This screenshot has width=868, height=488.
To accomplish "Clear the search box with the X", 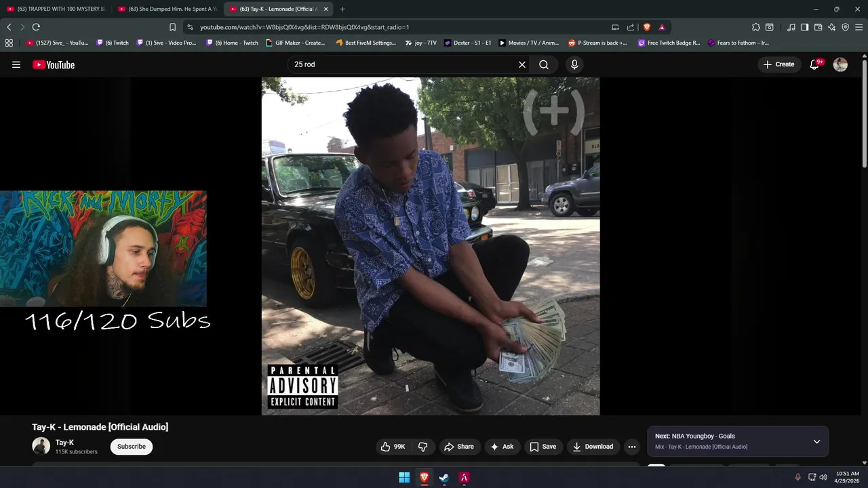I will coord(522,64).
